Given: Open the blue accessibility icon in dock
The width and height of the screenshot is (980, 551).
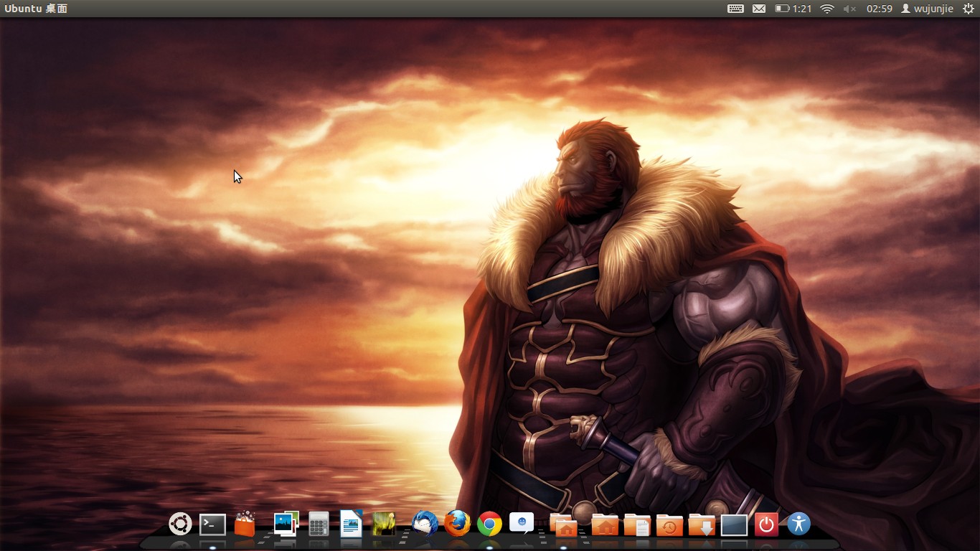Looking at the screenshot, I should (798, 524).
